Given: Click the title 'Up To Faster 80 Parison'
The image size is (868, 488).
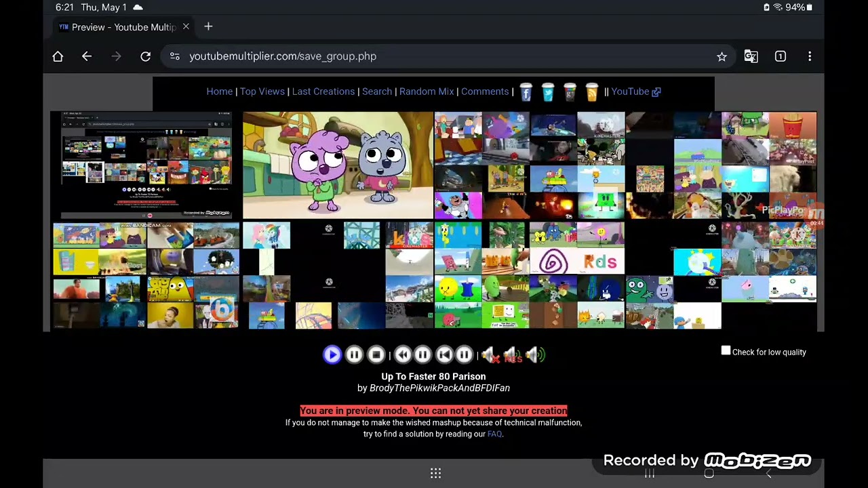Looking at the screenshot, I should point(433,376).
